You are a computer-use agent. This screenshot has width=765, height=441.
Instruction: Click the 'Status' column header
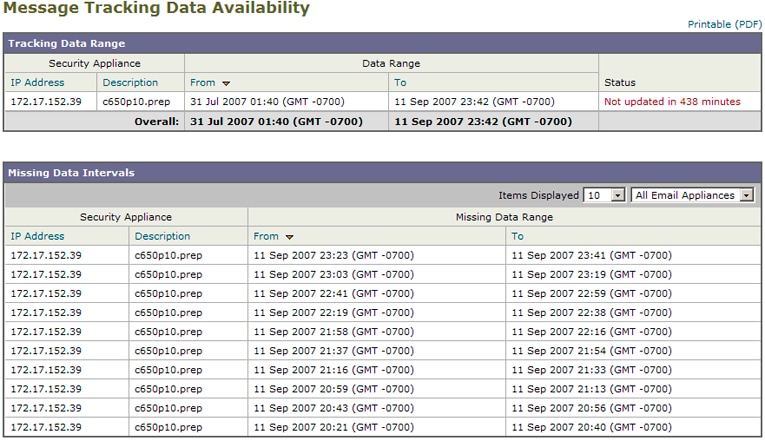[620, 82]
